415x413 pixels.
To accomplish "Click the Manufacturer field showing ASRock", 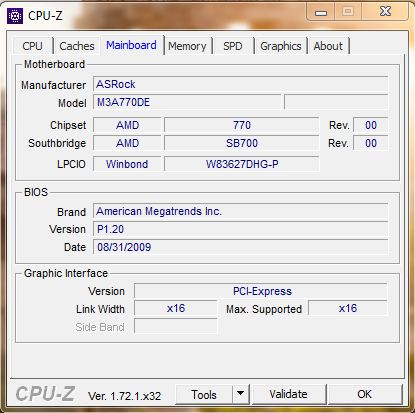I will pos(241,84).
